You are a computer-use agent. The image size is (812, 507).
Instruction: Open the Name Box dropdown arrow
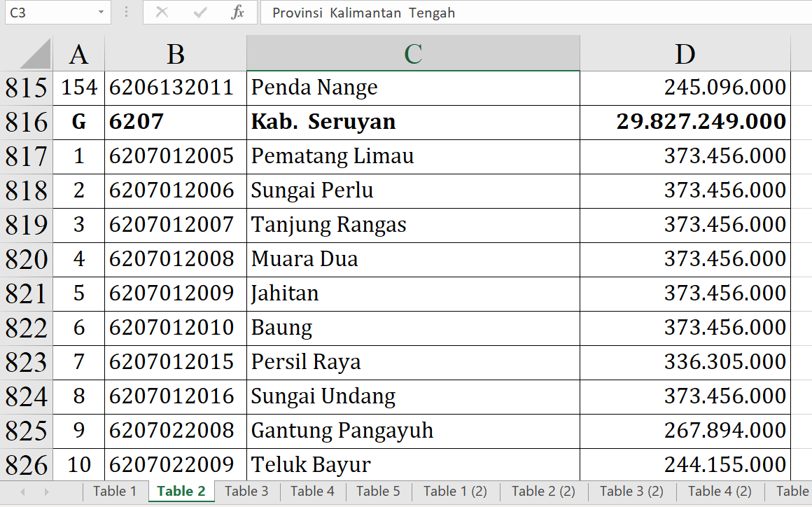(x=101, y=13)
